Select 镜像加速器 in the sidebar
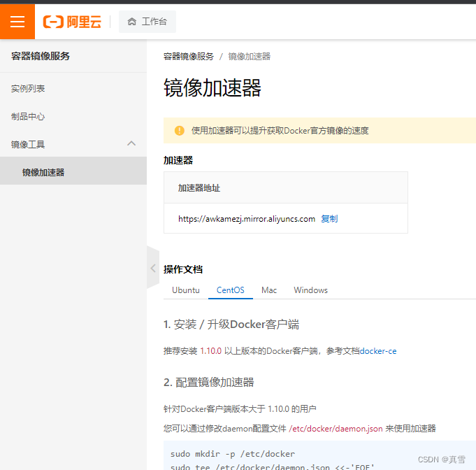The height and width of the screenshot is (470, 476). tap(73, 171)
